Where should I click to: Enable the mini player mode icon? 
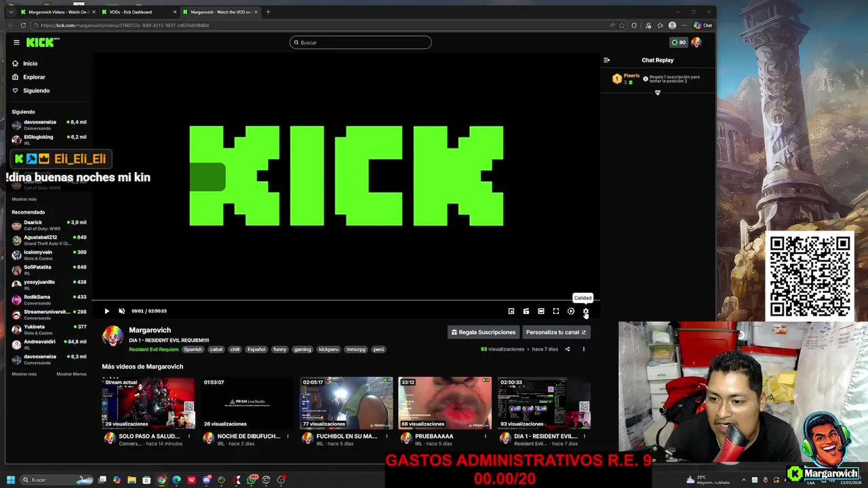(511, 311)
